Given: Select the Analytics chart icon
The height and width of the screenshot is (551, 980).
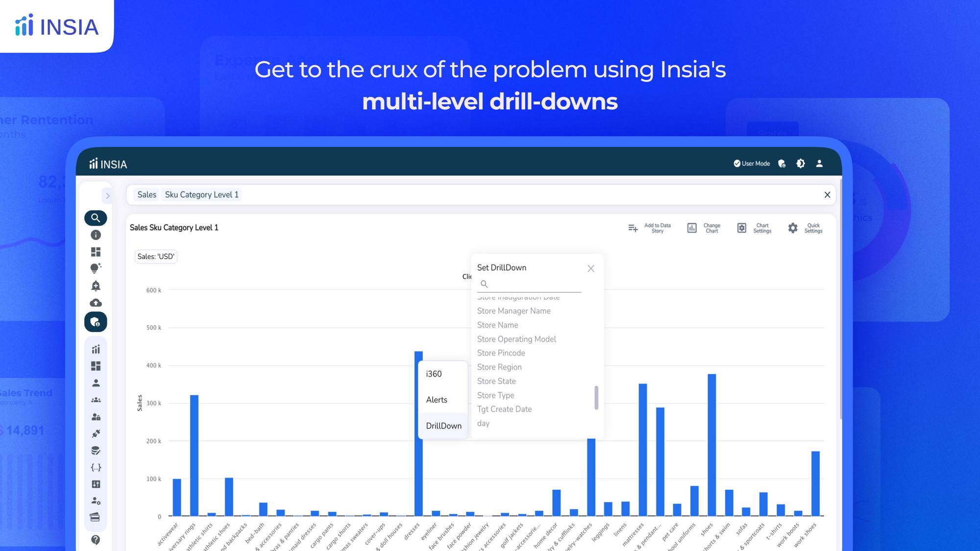Looking at the screenshot, I should (96, 349).
